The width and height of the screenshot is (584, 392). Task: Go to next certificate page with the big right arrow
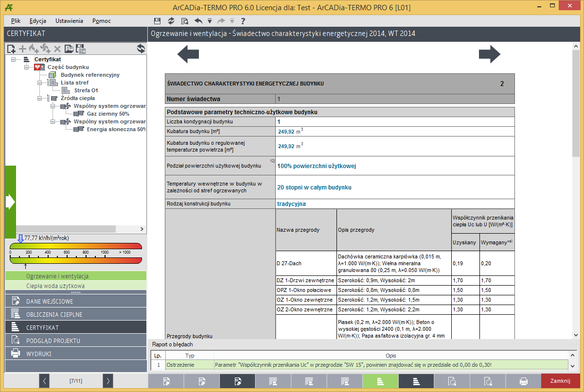(490, 54)
